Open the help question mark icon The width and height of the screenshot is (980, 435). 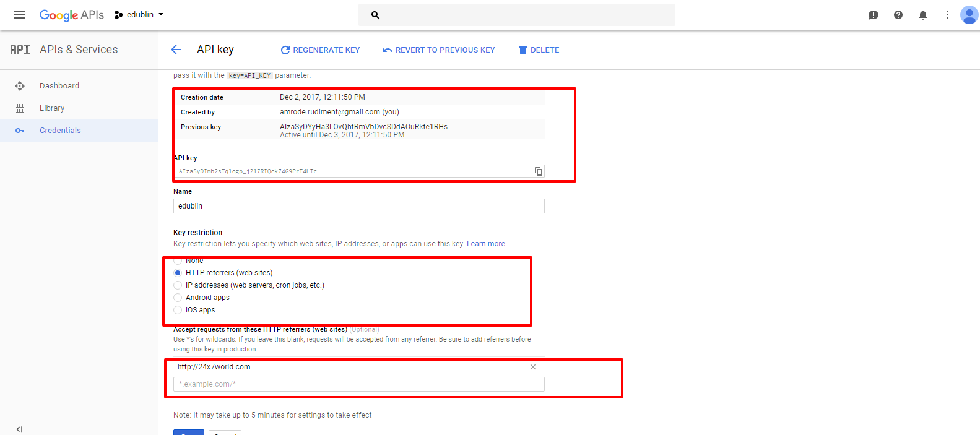(x=898, y=15)
